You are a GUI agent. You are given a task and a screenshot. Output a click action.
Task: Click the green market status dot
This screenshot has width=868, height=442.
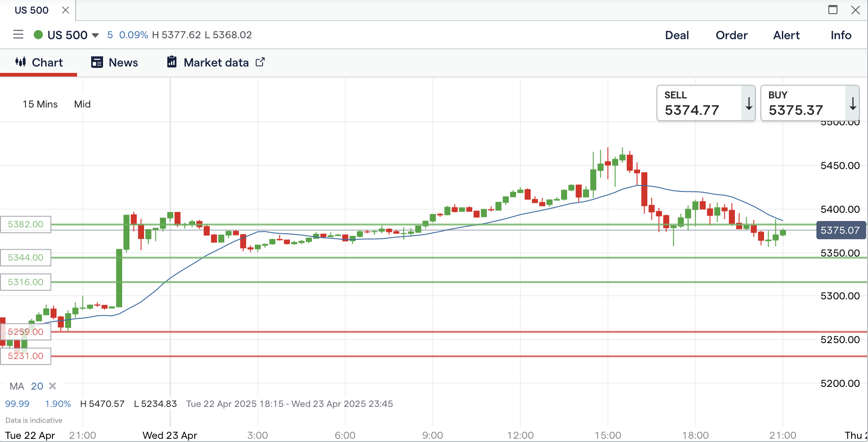click(38, 35)
